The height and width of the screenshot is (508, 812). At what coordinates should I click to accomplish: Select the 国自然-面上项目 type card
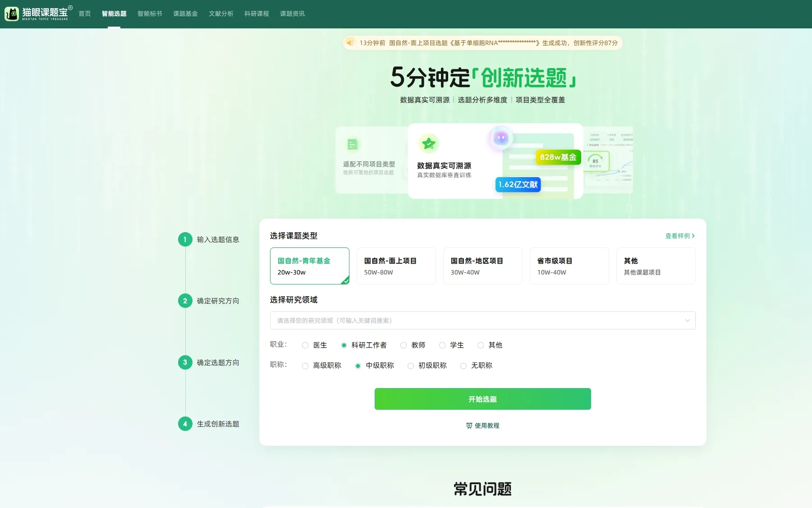tap(396, 266)
